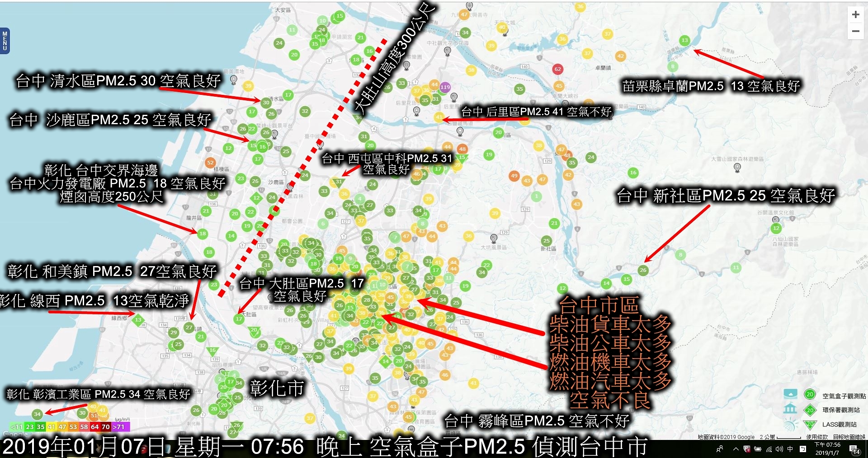This screenshot has height=458, width=868.
Task: Select the red 62 marker near 卓蘭鎮
Action: click(558, 69)
